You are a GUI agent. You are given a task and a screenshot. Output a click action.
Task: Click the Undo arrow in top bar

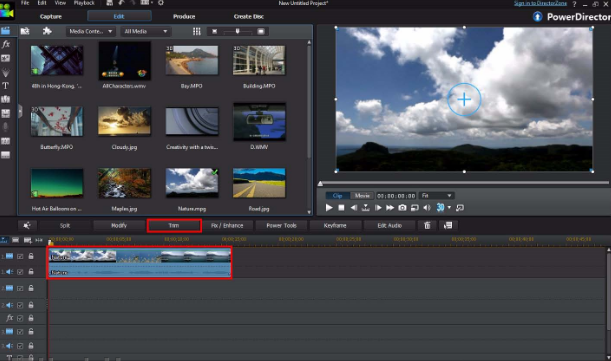[x=121, y=3]
